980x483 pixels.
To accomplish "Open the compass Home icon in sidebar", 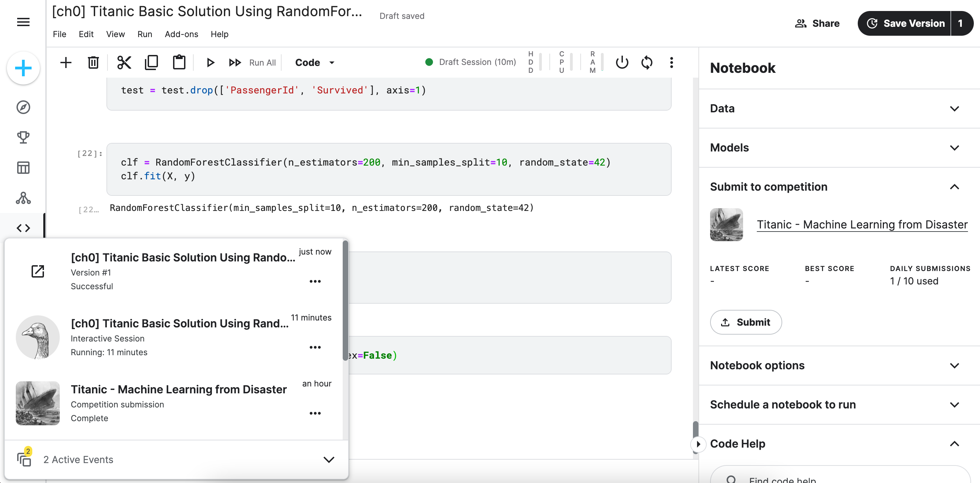I will click(23, 107).
